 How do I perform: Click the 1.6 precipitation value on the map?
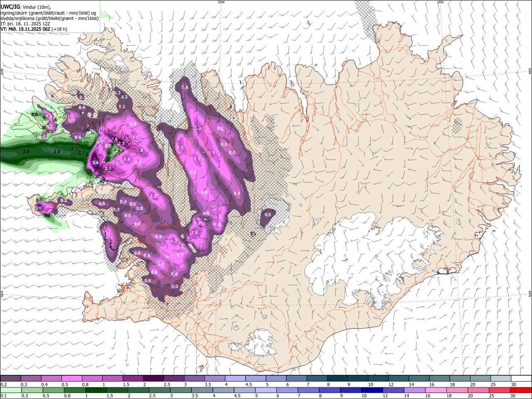pyautogui.click(x=195, y=233)
